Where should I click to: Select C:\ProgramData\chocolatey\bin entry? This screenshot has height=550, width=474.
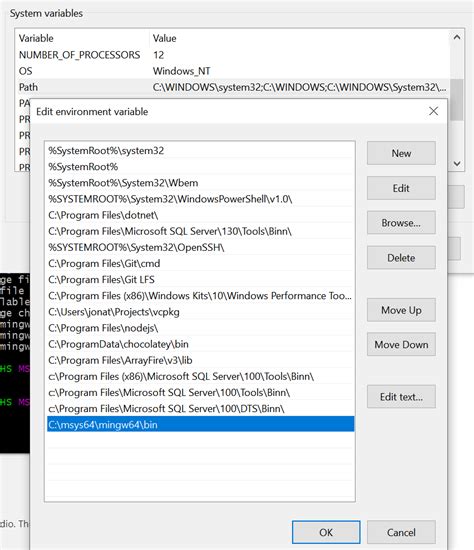tap(200, 344)
